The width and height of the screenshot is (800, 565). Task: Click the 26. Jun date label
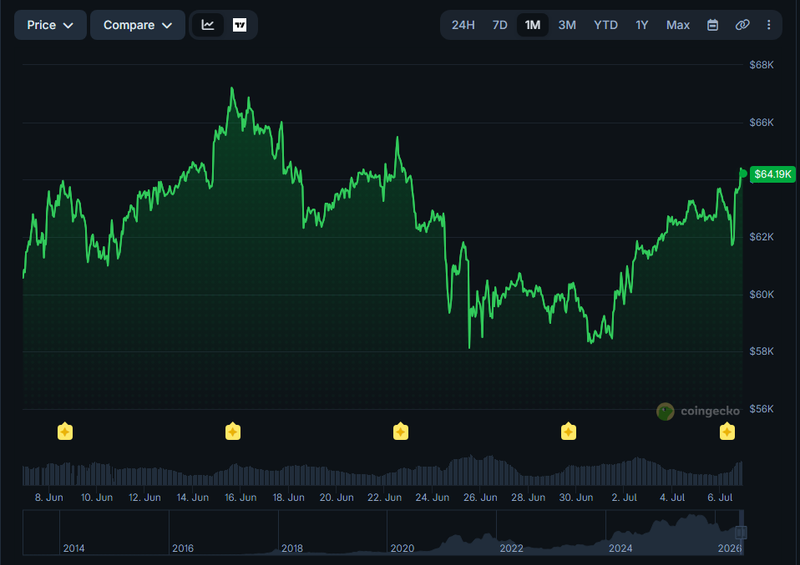click(481, 497)
